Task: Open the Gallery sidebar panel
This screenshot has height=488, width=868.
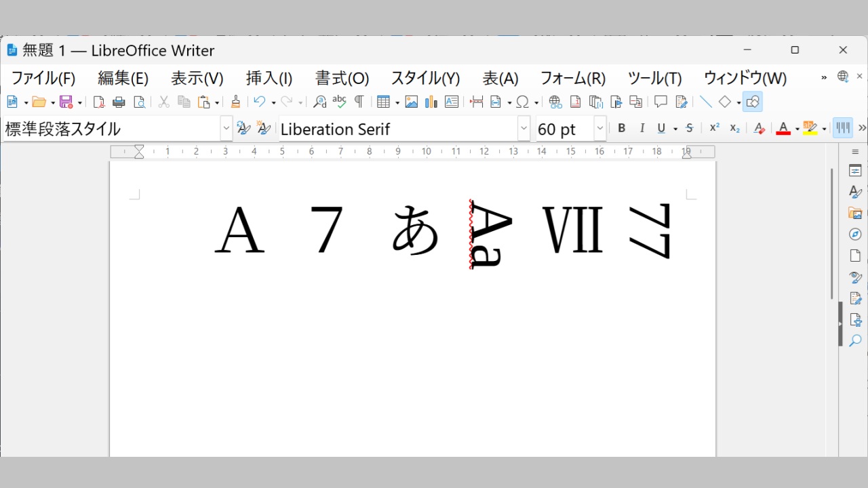Action: tap(855, 213)
